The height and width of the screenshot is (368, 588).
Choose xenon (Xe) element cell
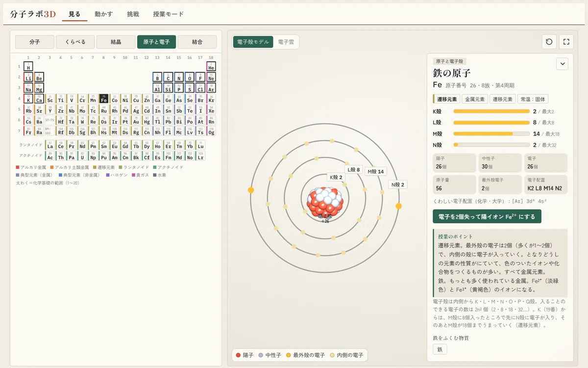pos(211,110)
